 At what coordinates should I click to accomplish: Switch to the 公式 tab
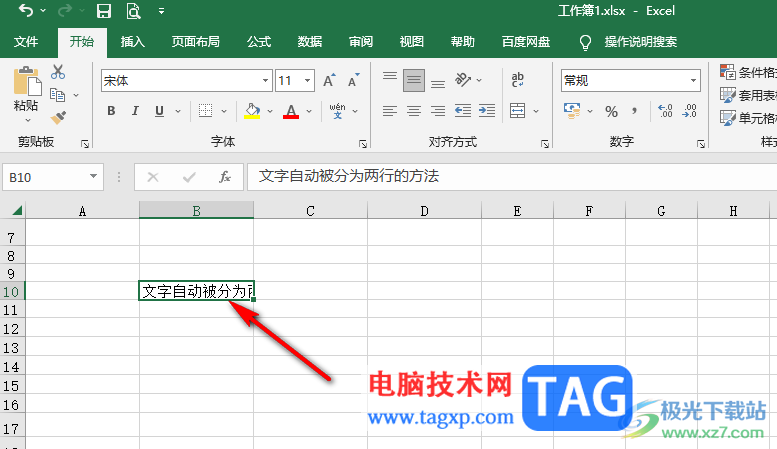tap(259, 42)
